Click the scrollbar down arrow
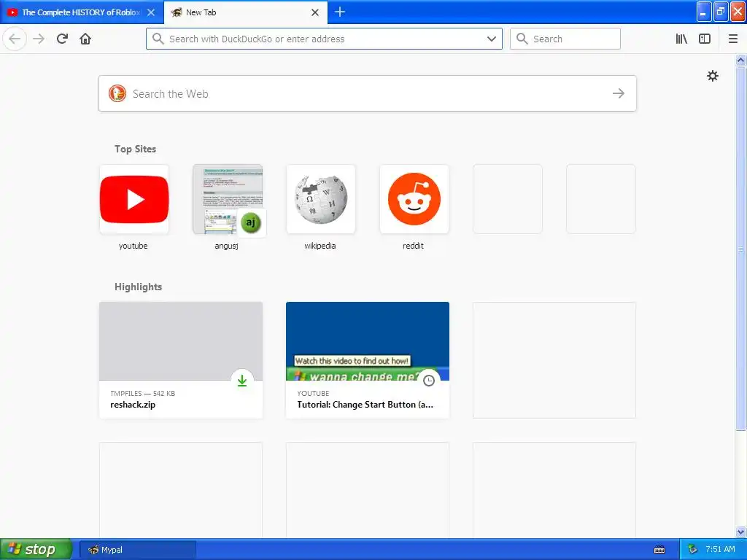 (740, 532)
